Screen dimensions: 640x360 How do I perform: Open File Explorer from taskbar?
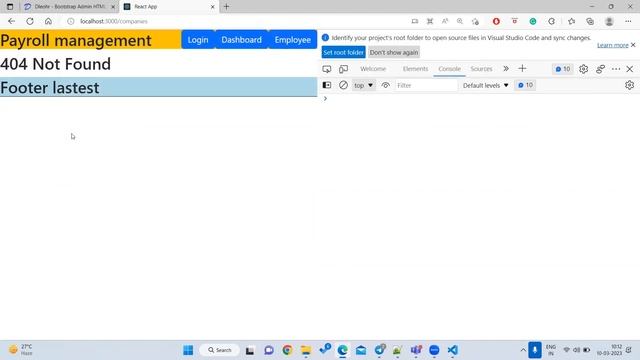306,350
